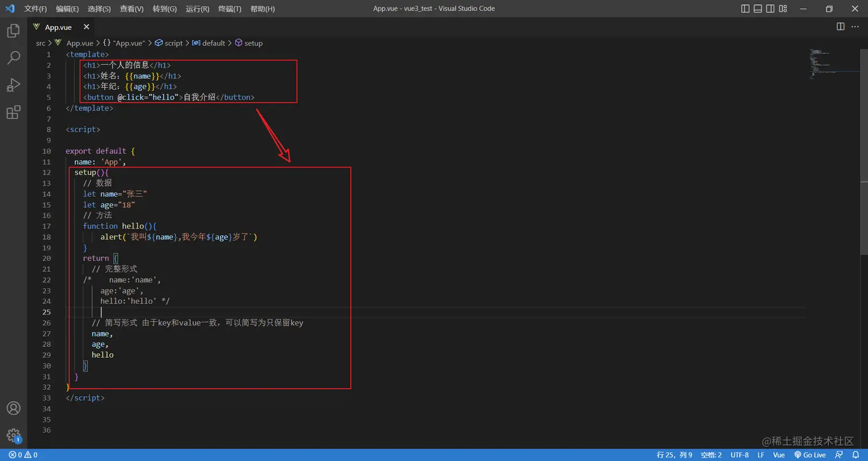Click the 'return {' line

tap(100, 258)
